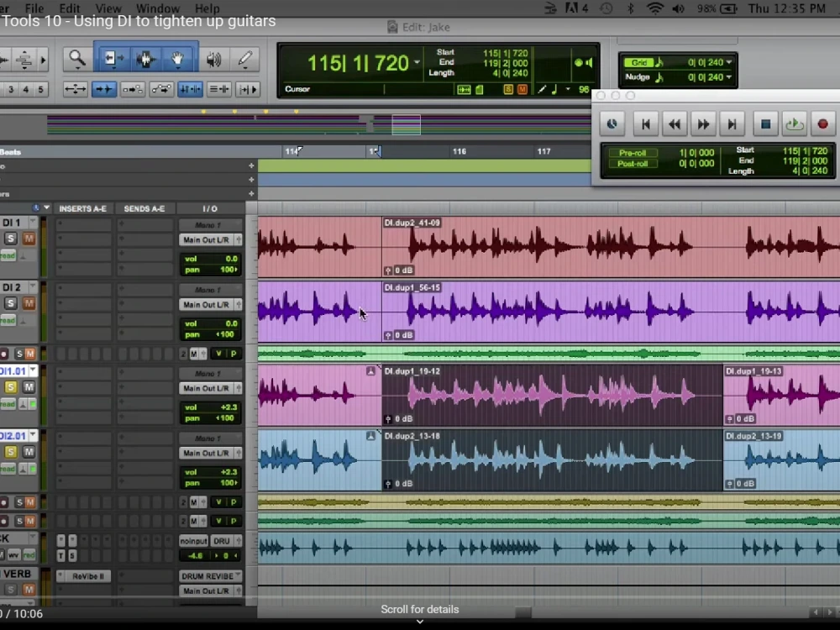Toggle Zoom Toggle button in edit toolbar
The height and width of the screenshot is (630, 840).
click(x=75, y=89)
